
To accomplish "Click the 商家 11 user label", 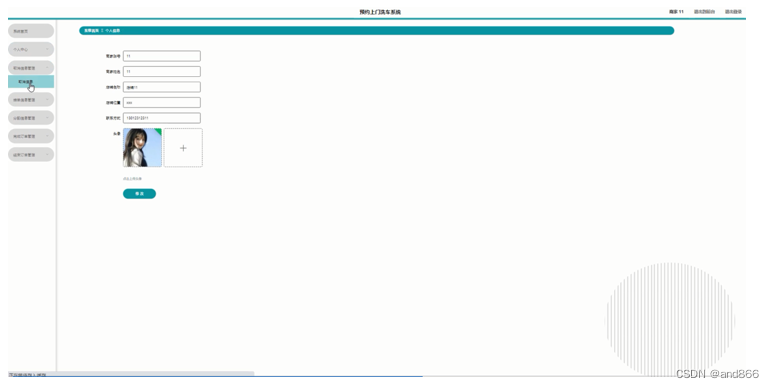I will coord(676,11).
